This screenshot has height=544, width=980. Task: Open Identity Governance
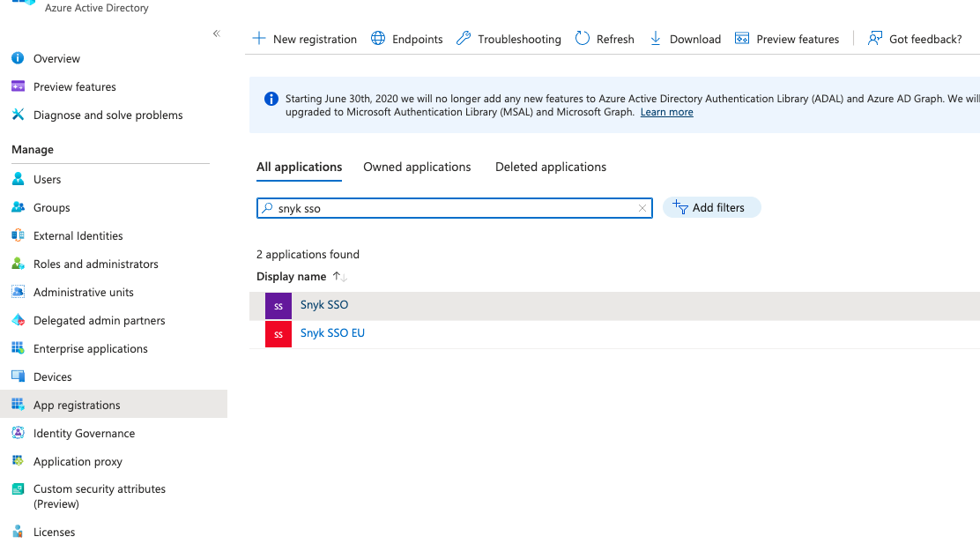(84, 433)
